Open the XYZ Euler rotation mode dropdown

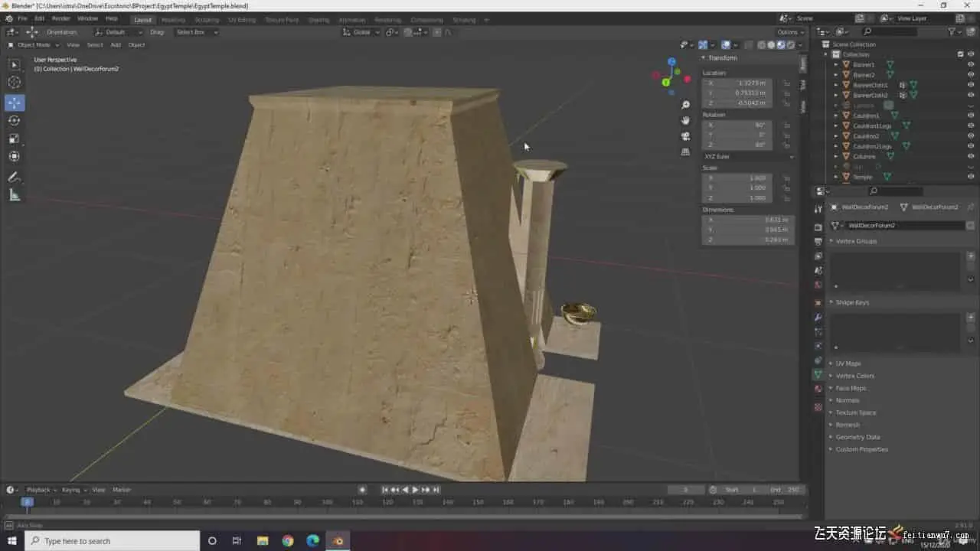(x=748, y=156)
